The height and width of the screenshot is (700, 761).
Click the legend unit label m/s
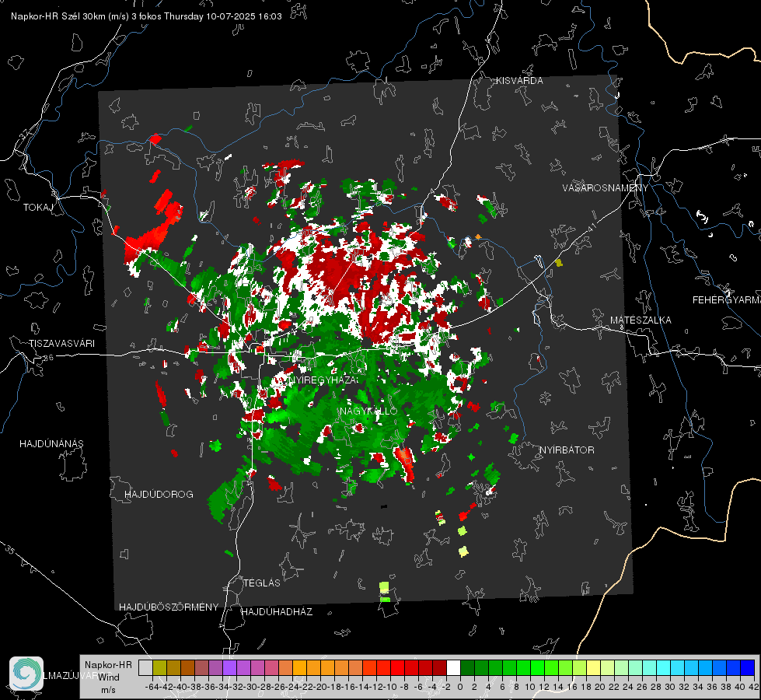click(x=108, y=690)
